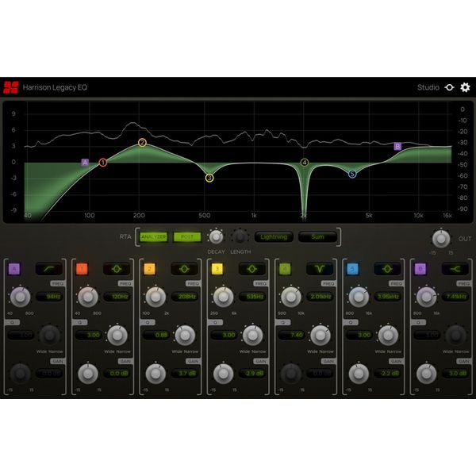
Task: Toggle band 1 orange enable button
Action: [x=82, y=269]
